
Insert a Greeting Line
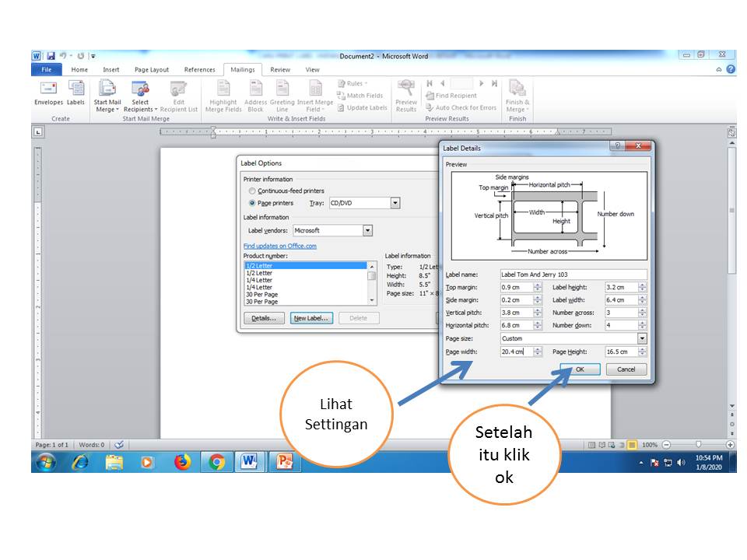282,96
